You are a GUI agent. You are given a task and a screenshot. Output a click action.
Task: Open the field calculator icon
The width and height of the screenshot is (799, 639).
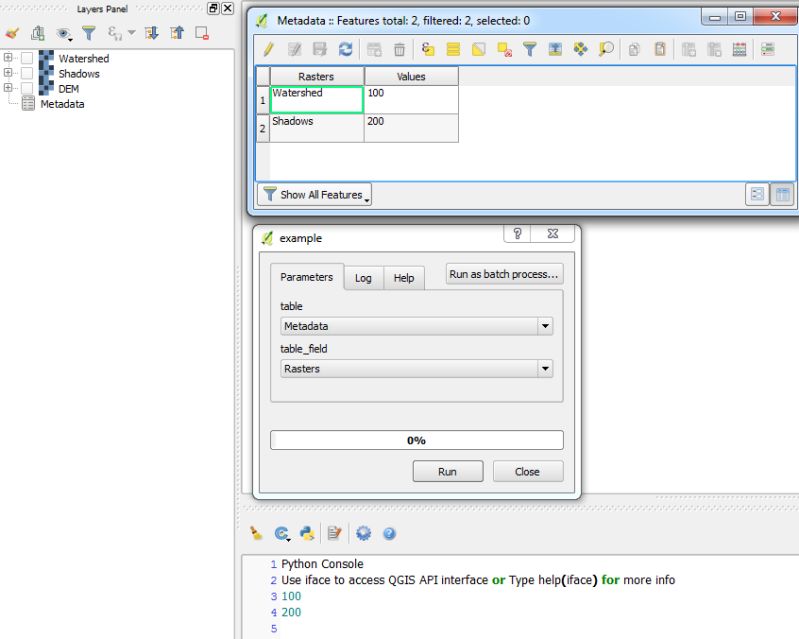click(x=739, y=49)
